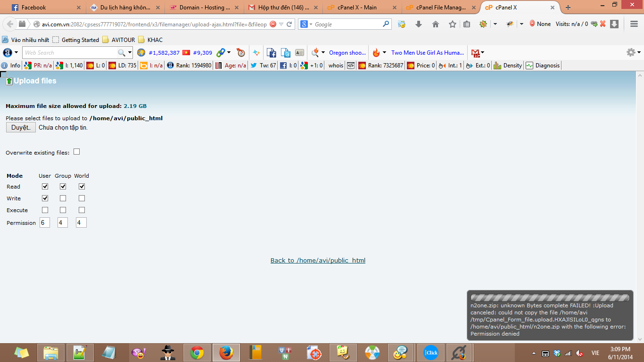644x362 pixels.
Task: Open AVITOUR bookmarks folder
Action: pyautogui.click(x=118, y=40)
